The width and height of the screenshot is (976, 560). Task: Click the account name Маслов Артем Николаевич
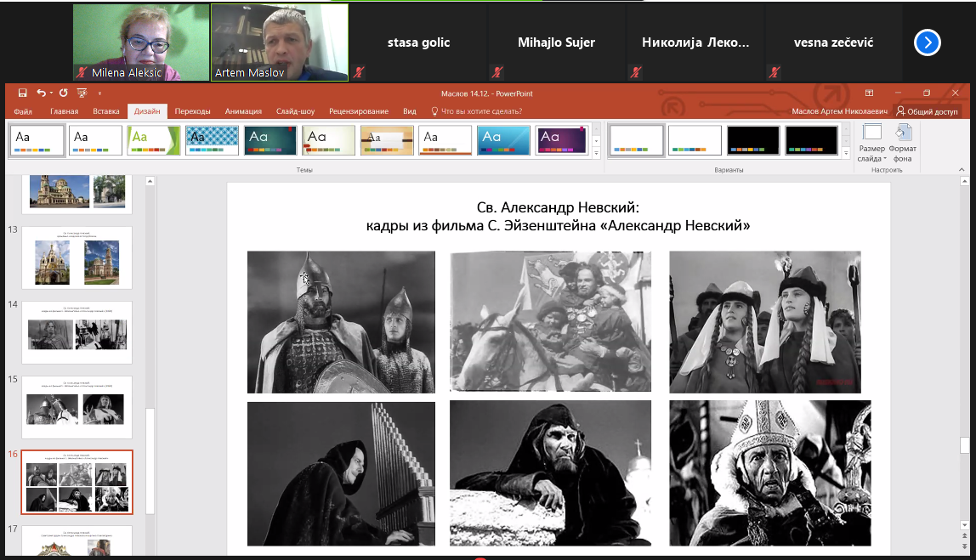pyautogui.click(x=839, y=111)
